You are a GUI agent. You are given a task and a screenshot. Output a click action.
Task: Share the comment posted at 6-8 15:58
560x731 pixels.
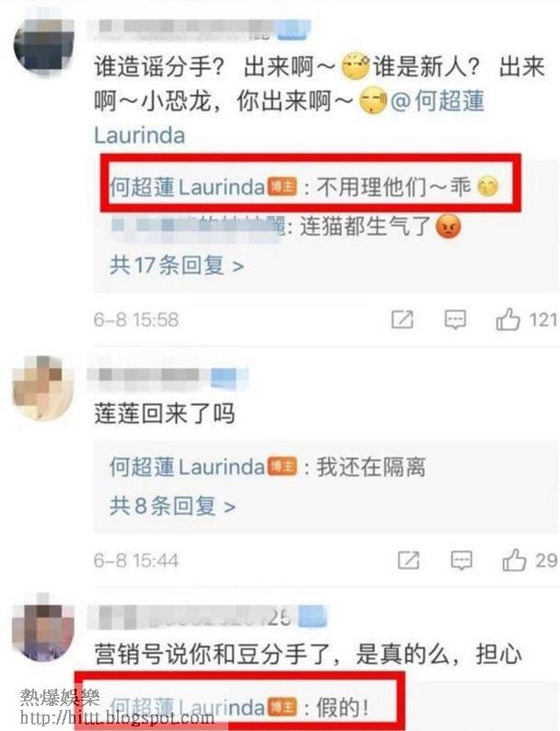(402, 319)
